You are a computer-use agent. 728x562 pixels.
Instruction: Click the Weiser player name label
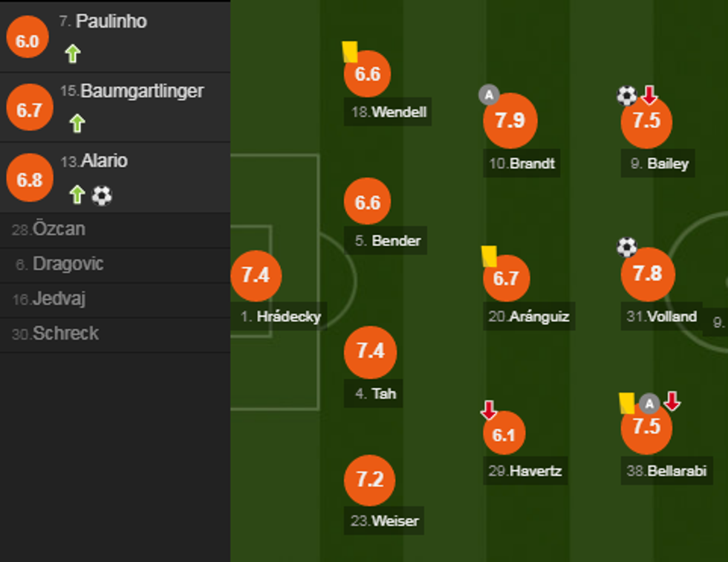384,521
